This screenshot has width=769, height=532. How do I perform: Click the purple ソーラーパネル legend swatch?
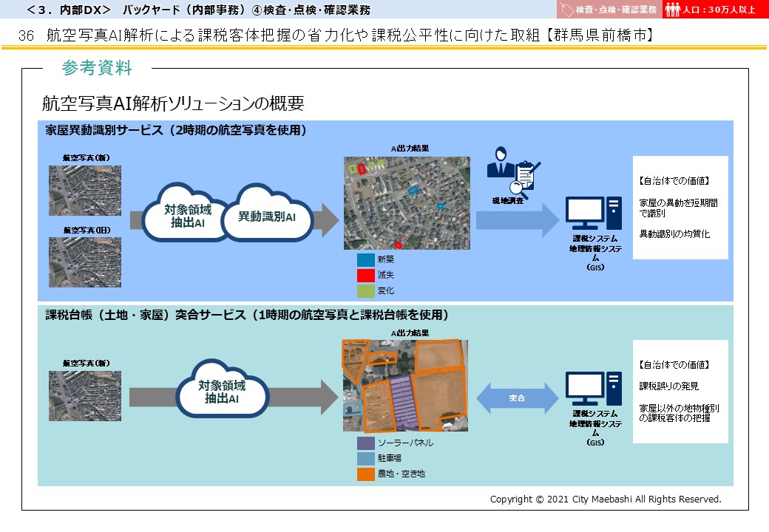366,443
